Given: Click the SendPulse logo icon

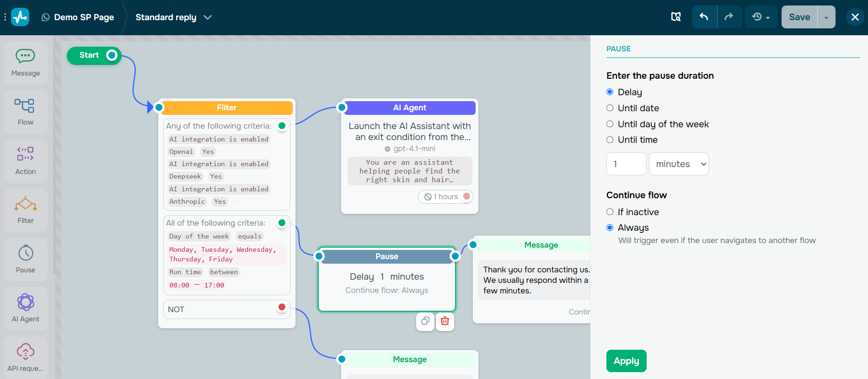Looking at the screenshot, I should 20,17.
